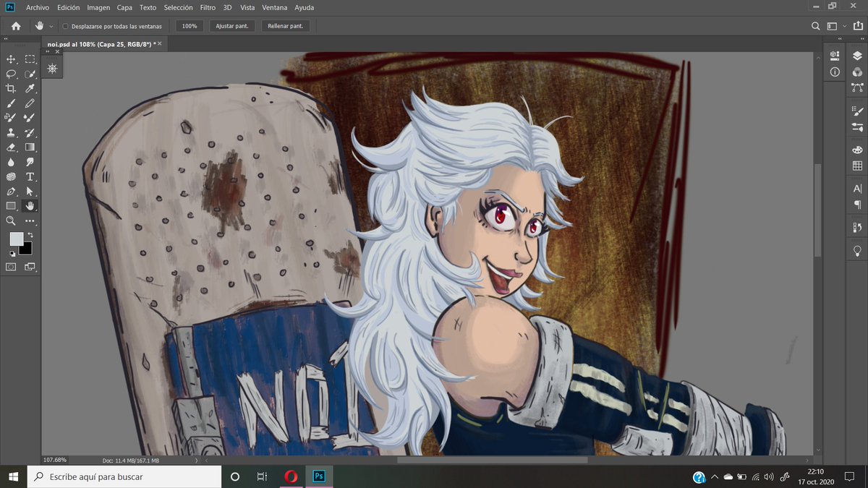
Task: Select the Move tool
Action: point(11,59)
